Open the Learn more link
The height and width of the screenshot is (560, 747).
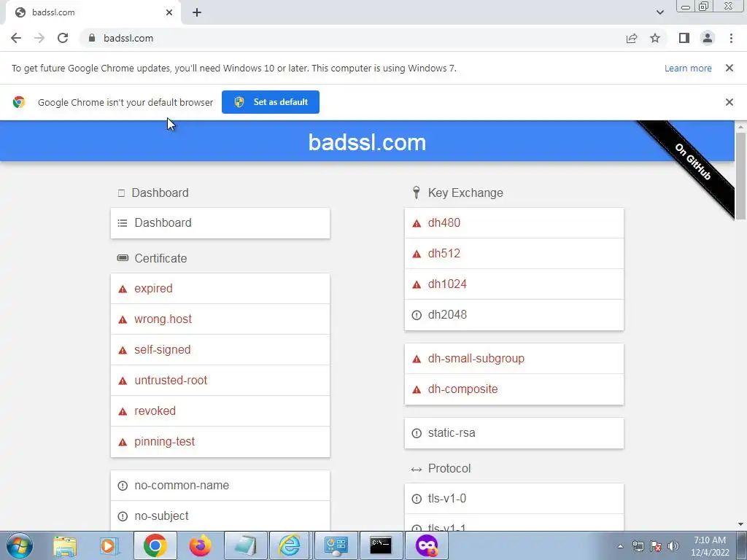point(688,68)
